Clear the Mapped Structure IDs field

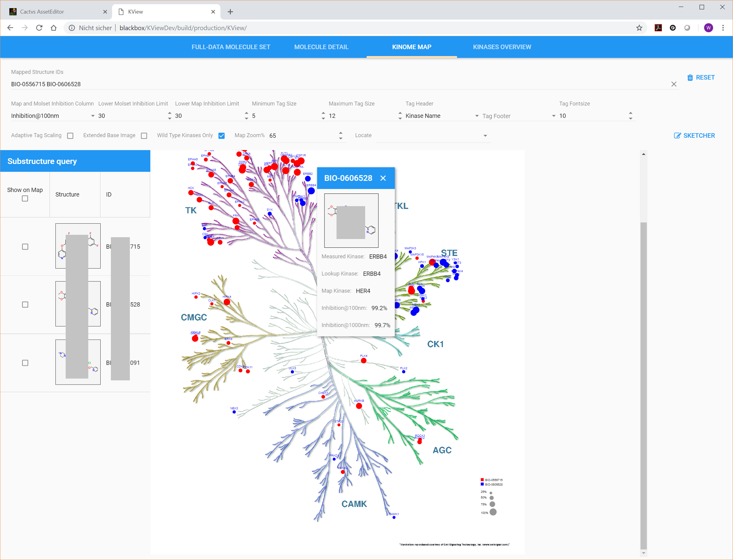673,84
